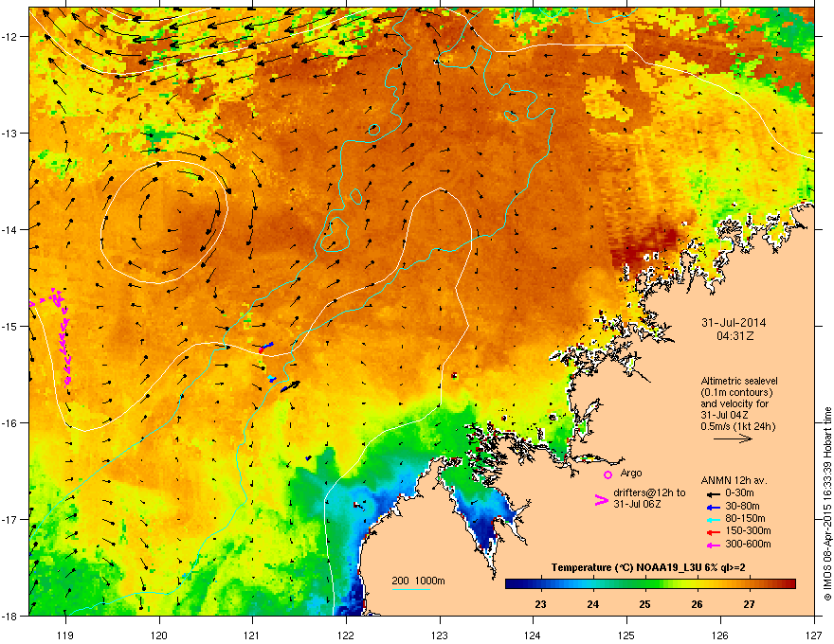Click the 0.5m/s velocity scale arrow
834x644 pixels.
click(x=733, y=438)
